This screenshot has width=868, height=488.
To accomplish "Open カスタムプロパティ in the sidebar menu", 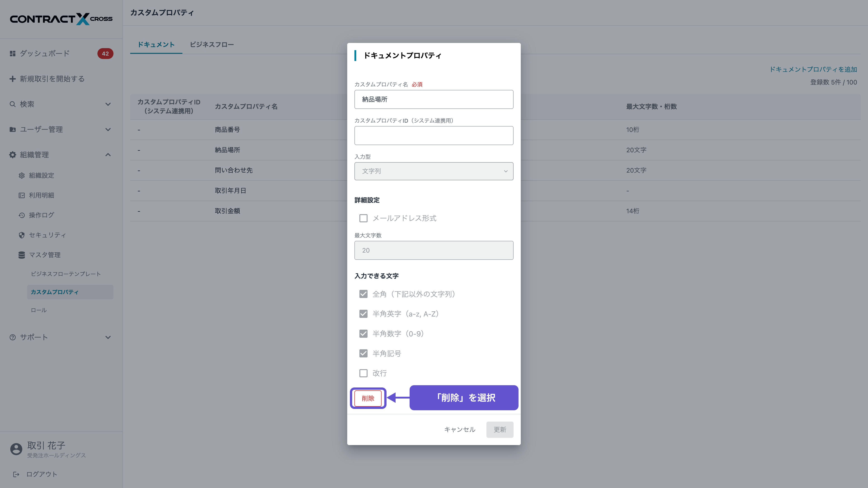I will point(54,292).
